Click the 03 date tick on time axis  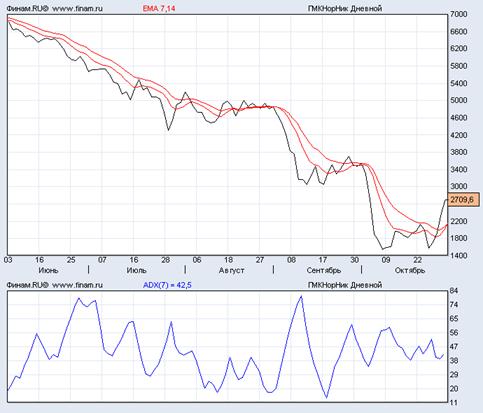point(8,260)
